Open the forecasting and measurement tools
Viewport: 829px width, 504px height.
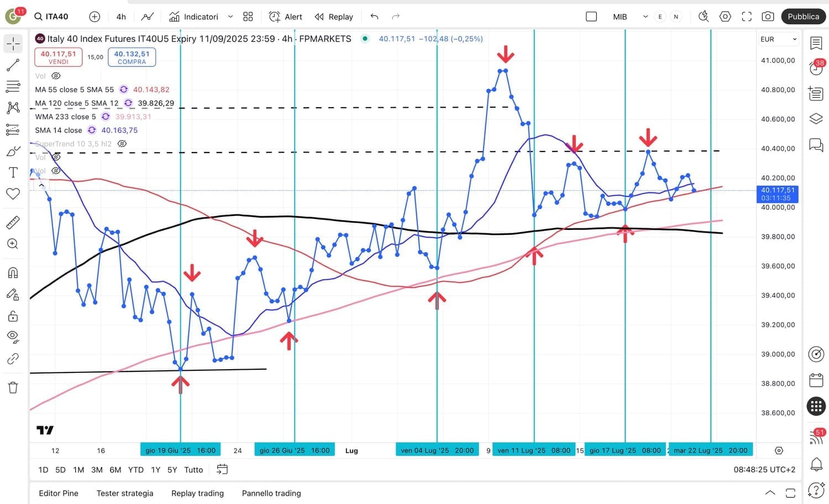(x=13, y=129)
